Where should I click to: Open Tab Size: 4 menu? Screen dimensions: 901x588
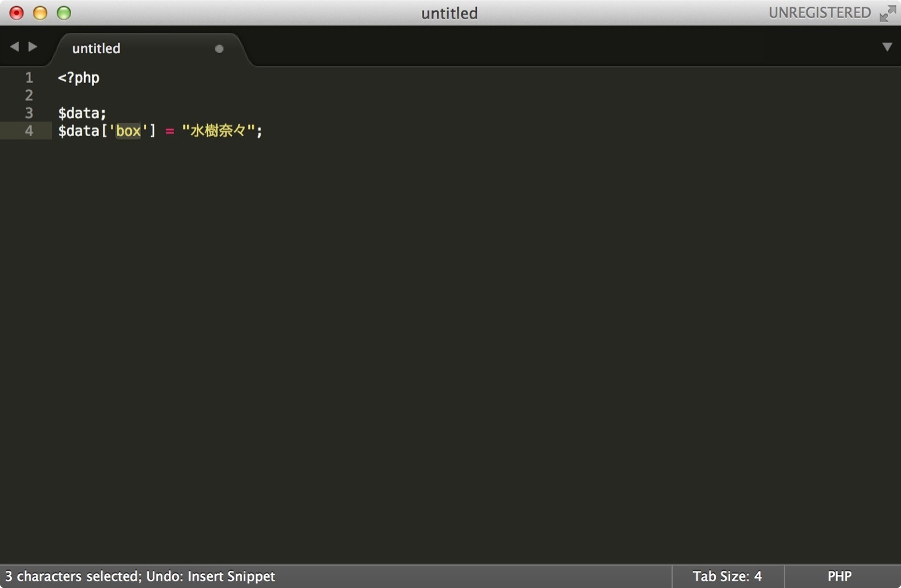click(727, 576)
